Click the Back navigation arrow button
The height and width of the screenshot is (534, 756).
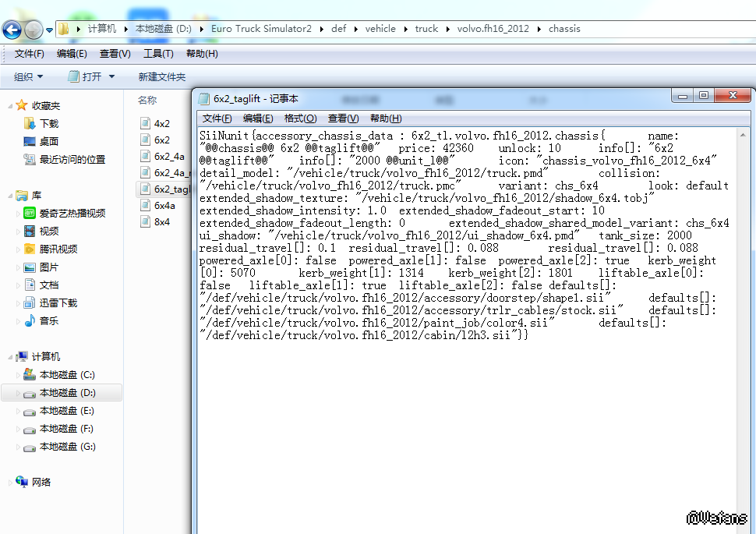[12, 30]
